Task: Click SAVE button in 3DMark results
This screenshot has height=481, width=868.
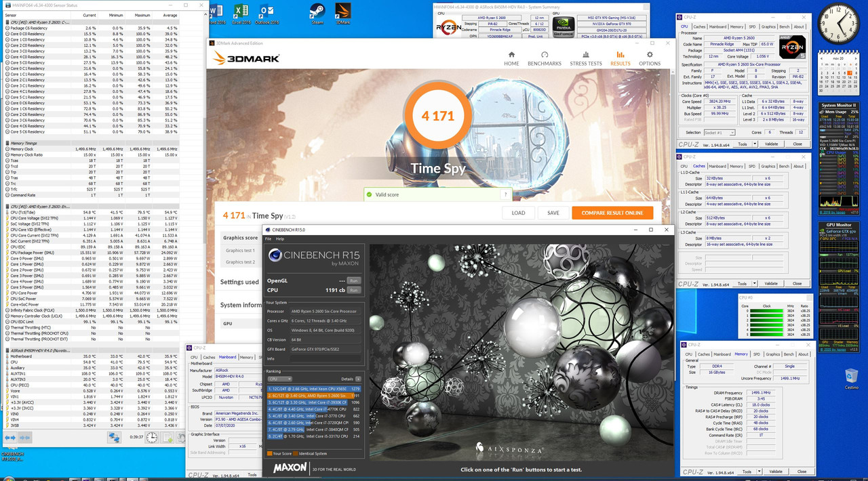Action: tap(553, 213)
